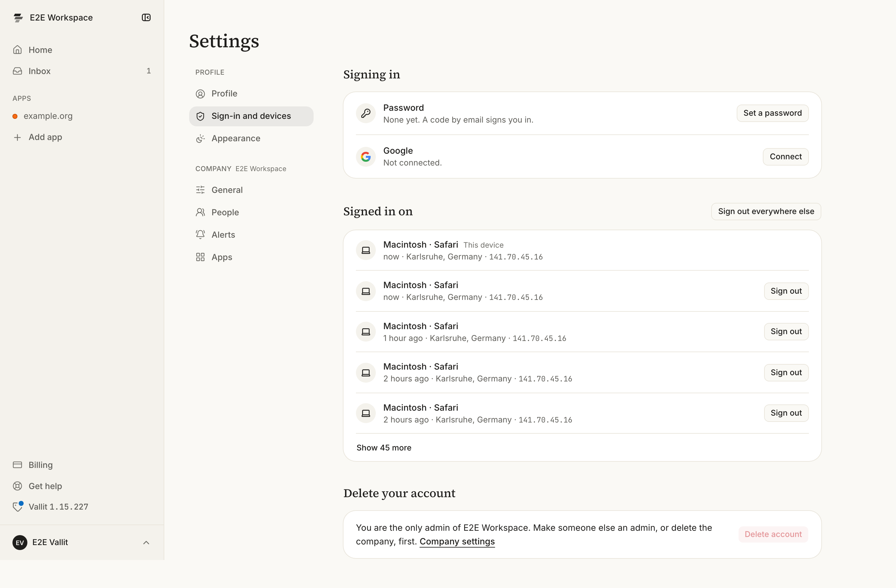
Task: Collapse the sidebar with the panel icon
Action: pos(146,18)
